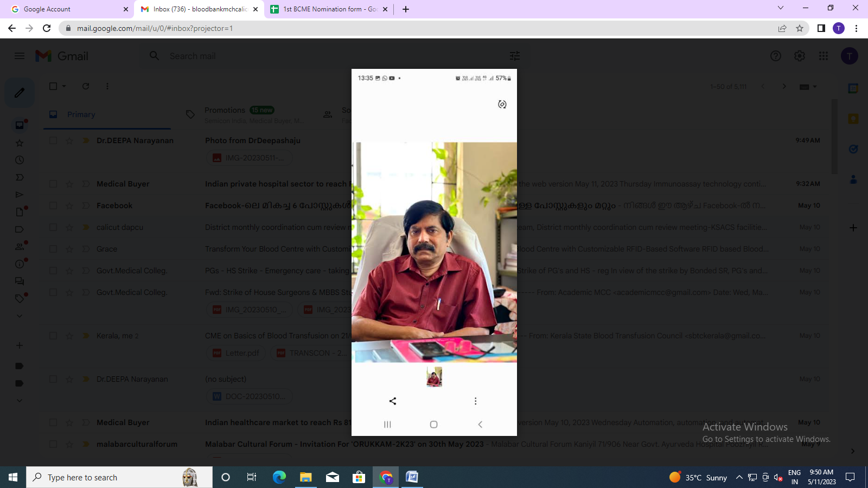Open Gmail settings gear
Screen dimensions: 868x488
pyautogui.click(x=800, y=56)
